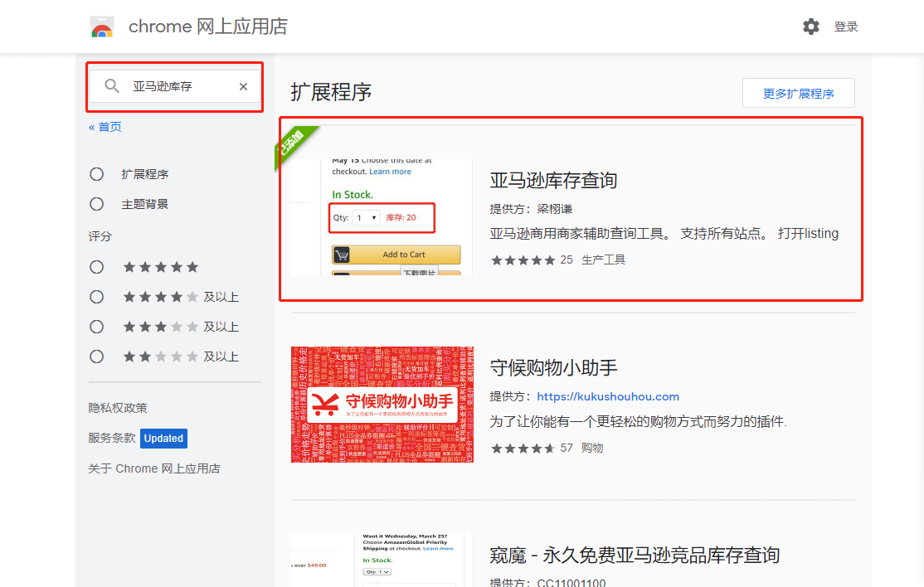Open 服务条款 terms of service link
Image resolution: width=924 pixels, height=587 pixels.
coord(112,438)
